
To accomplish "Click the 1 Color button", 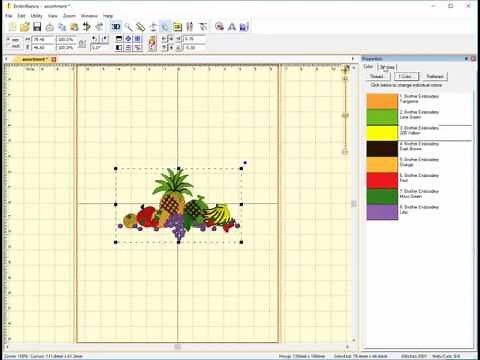I will 406,76.
